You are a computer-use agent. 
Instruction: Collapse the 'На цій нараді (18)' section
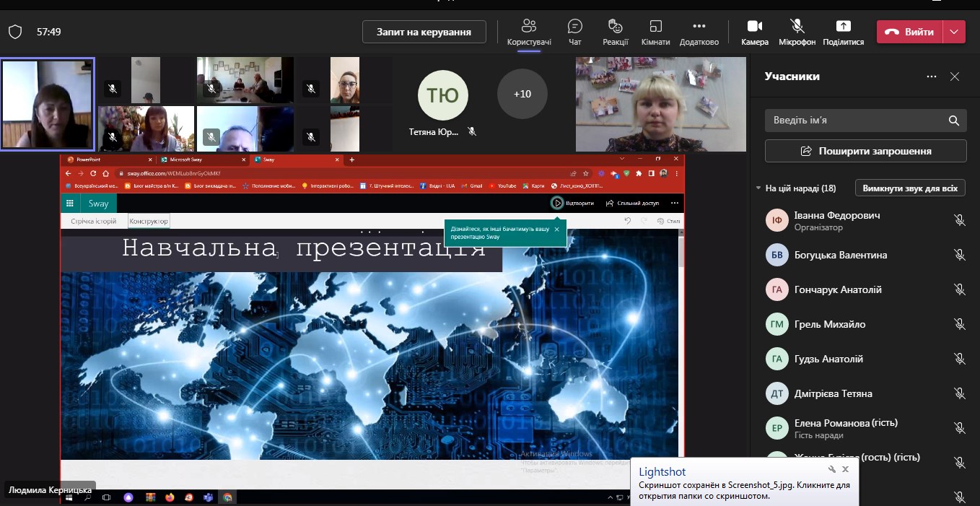coord(758,188)
